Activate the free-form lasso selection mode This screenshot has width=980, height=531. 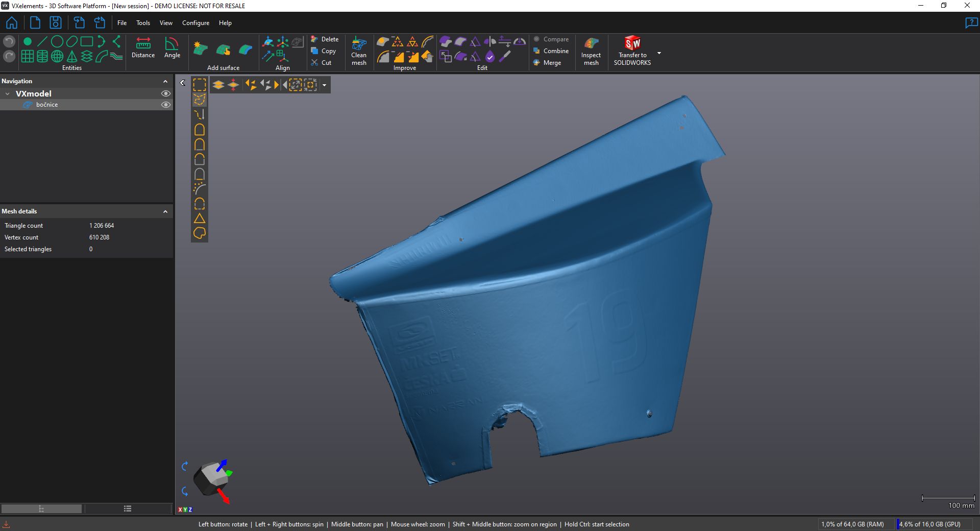(x=200, y=100)
